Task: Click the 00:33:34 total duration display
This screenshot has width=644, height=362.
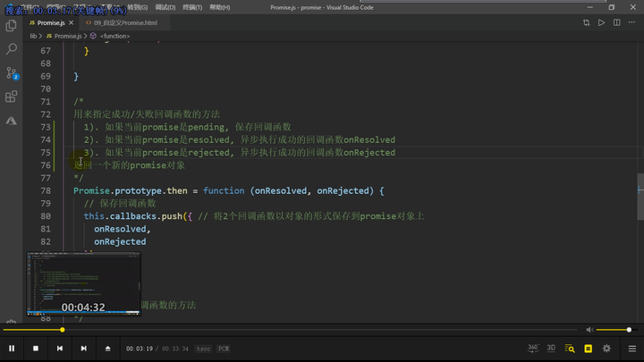Action: (x=175, y=349)
